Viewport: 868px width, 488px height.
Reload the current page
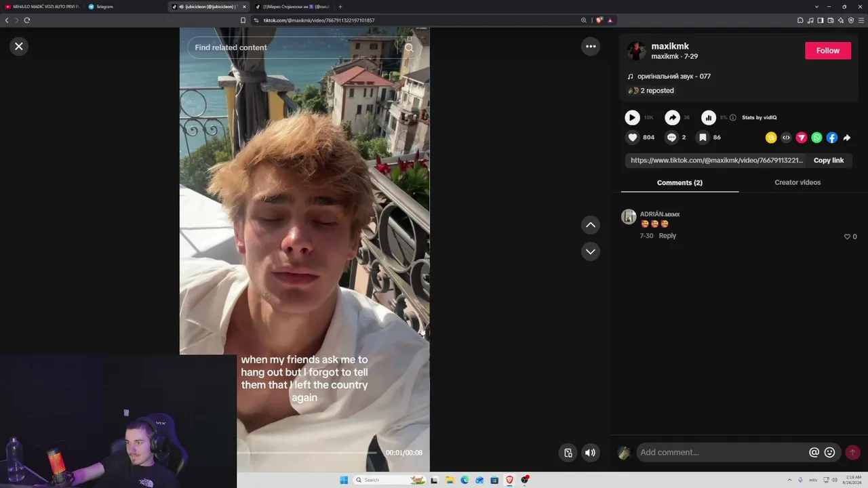click(27, 20)
